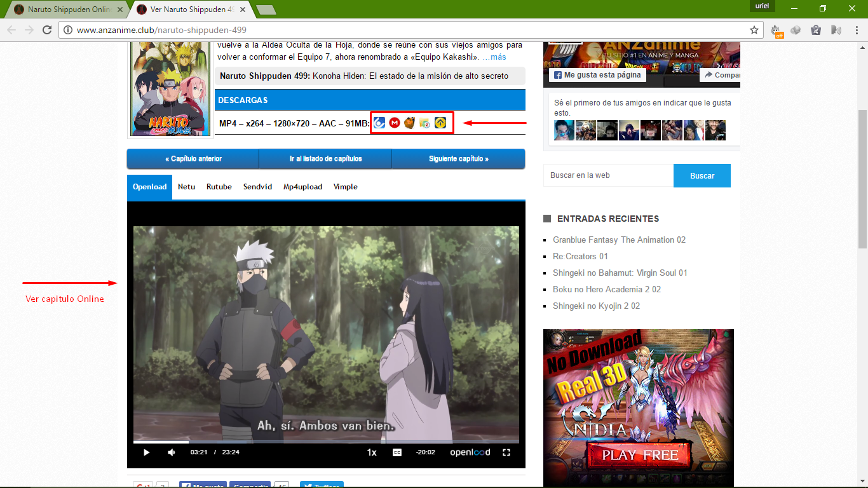The image size is (868, 488).
Task: Open the speech bubbles extension icon
Action: [796, 30]
